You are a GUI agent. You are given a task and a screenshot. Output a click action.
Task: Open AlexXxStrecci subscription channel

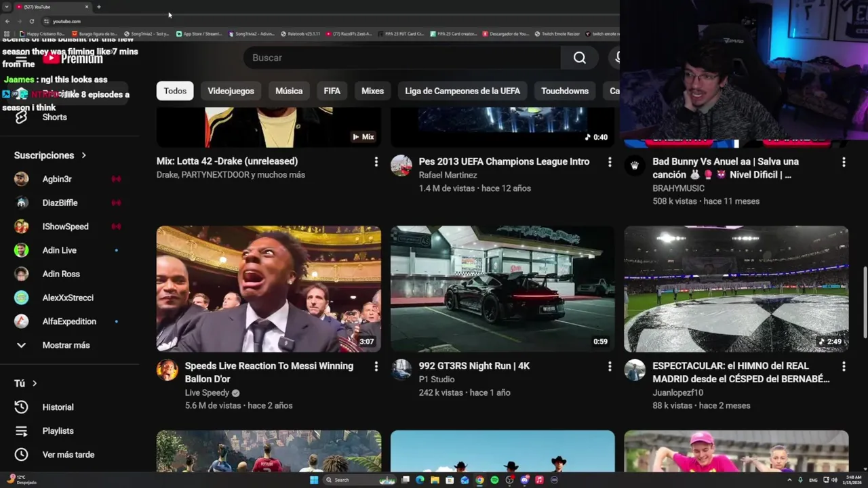(x=69, y=298)
